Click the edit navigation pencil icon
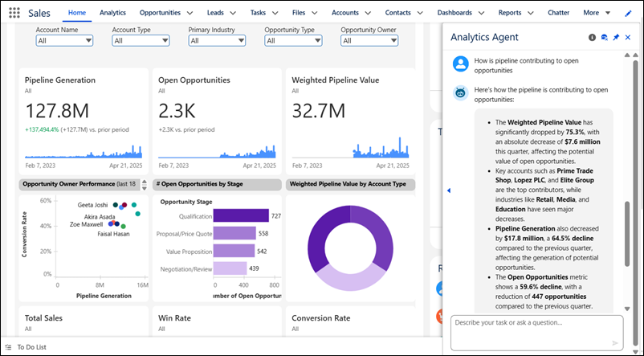644x356 pixels. pyautogui.click(x=628, y=13)
